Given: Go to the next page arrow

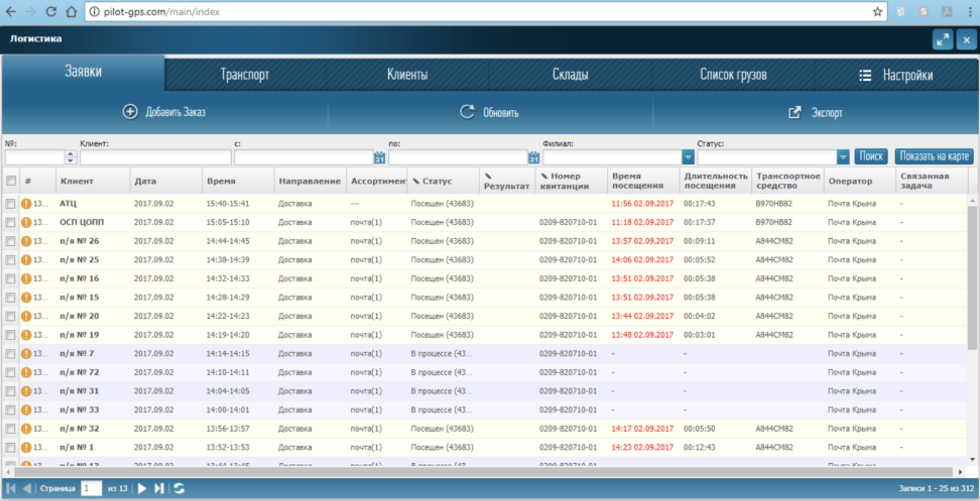Looking at the screenshot, I should click(142, 488).
